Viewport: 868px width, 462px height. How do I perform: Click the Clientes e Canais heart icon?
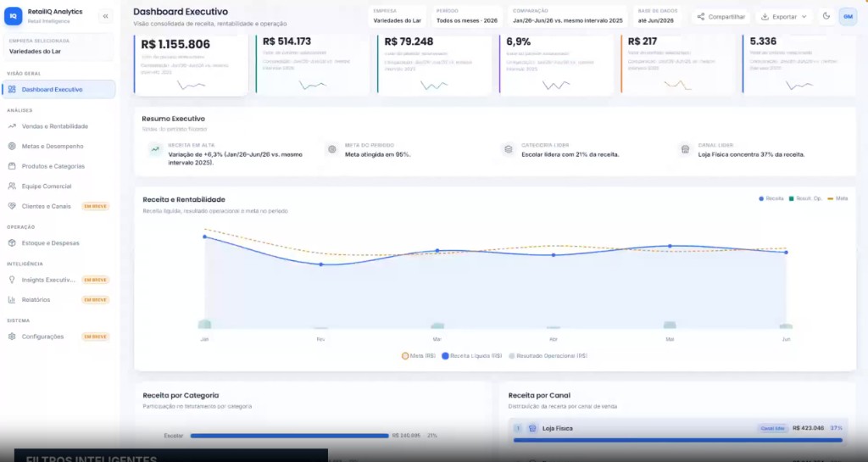point(12,206)
